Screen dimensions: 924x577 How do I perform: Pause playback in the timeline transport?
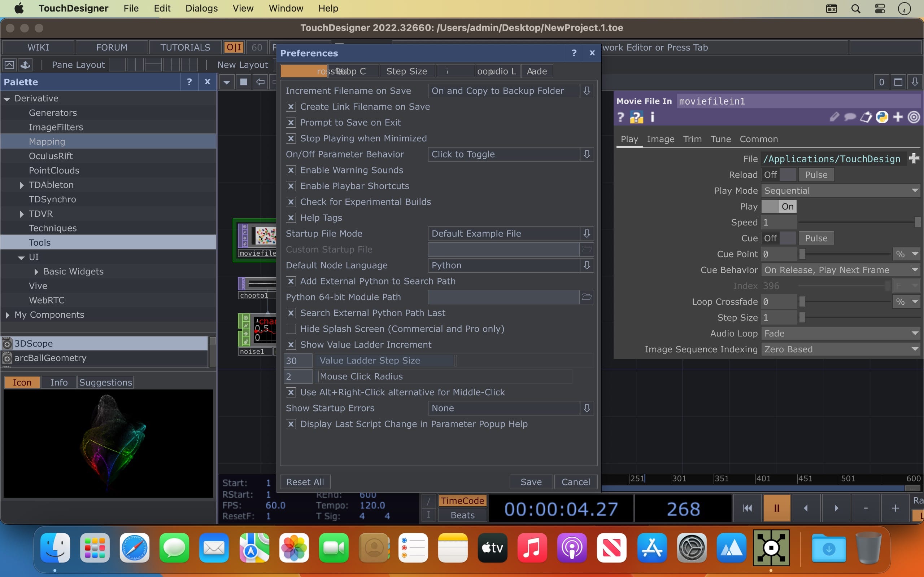(x=777, y=508)
